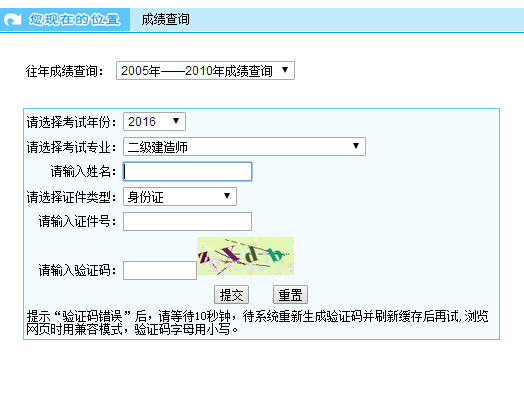This screenshot has height=417, width=524.
Task: Click the arrow on ID type dropdown
Action: pyautogui.click(x=227, y=196)
